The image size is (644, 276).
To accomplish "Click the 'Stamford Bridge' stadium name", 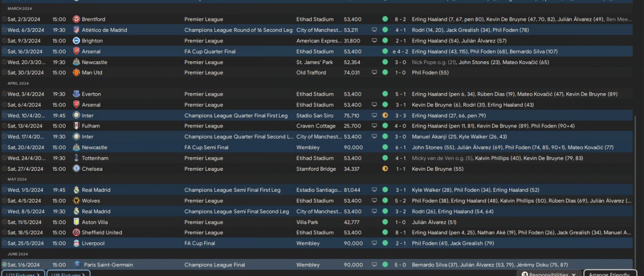I will pos(316,169).
